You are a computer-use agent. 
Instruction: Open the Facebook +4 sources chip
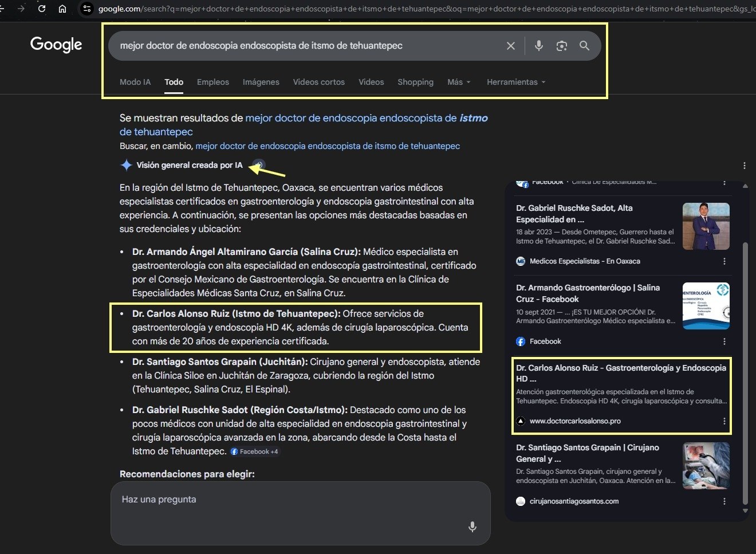tap(254, 451)
